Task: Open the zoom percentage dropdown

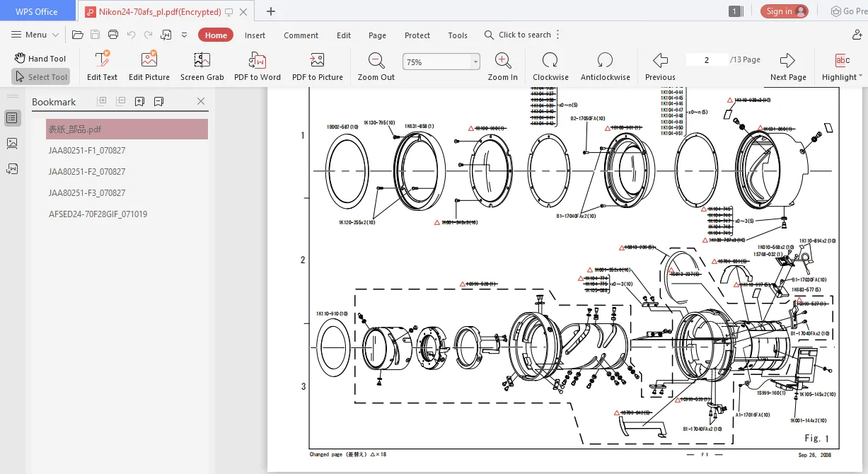Action: 475,62
